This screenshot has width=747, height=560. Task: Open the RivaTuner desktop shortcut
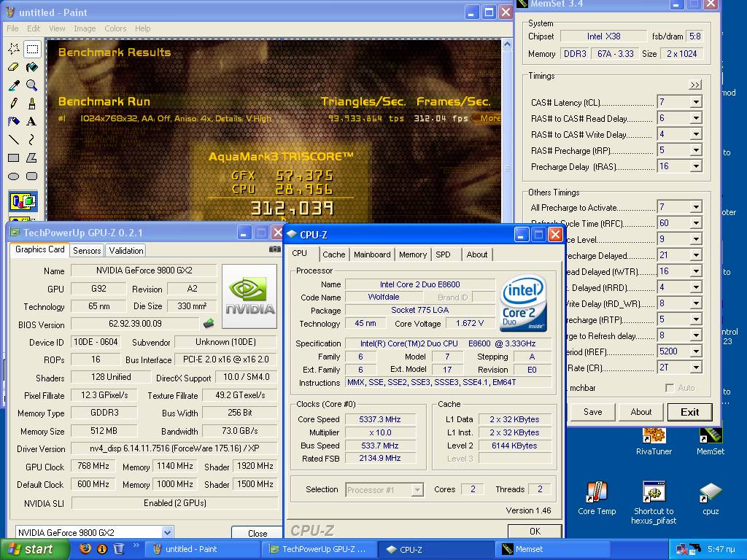coord(654,441)
